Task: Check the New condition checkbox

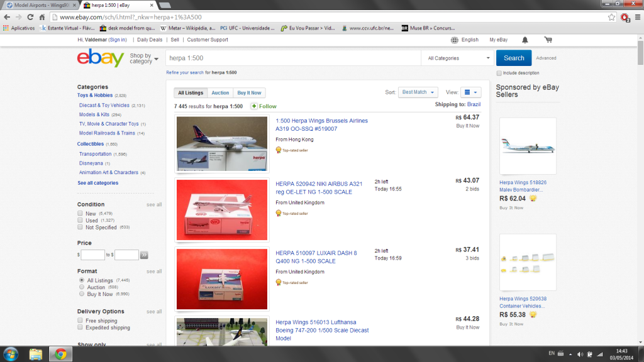Action: click(80, 214)
